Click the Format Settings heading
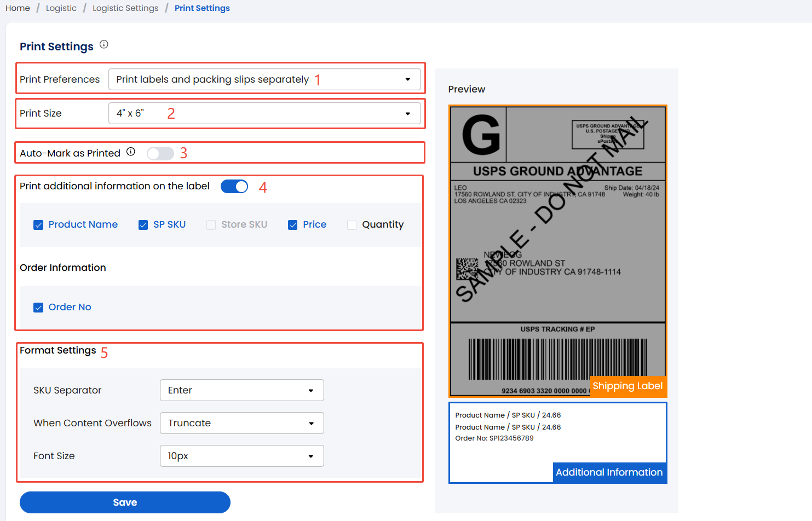Screen dimensions: 812x521 (x=58, y=350)
